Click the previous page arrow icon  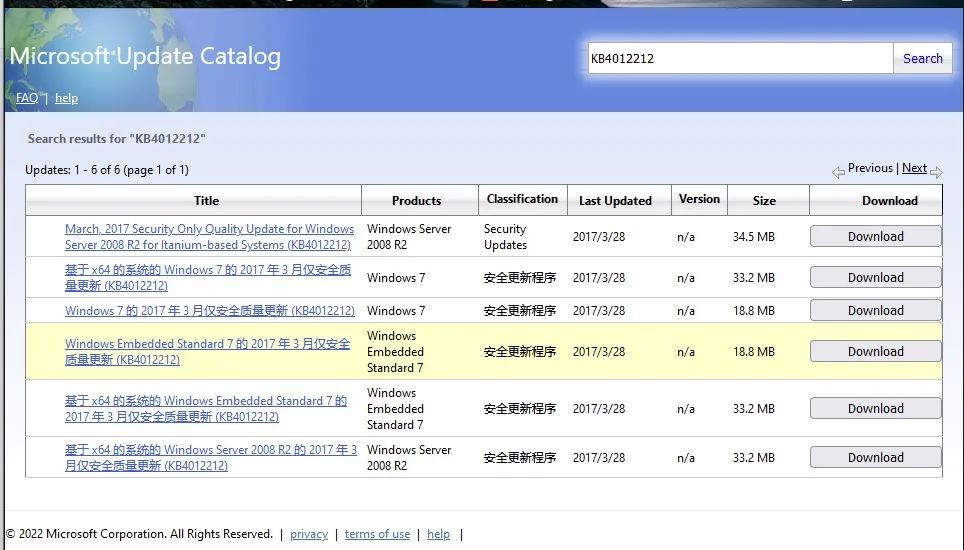click(x=838, y=172)
